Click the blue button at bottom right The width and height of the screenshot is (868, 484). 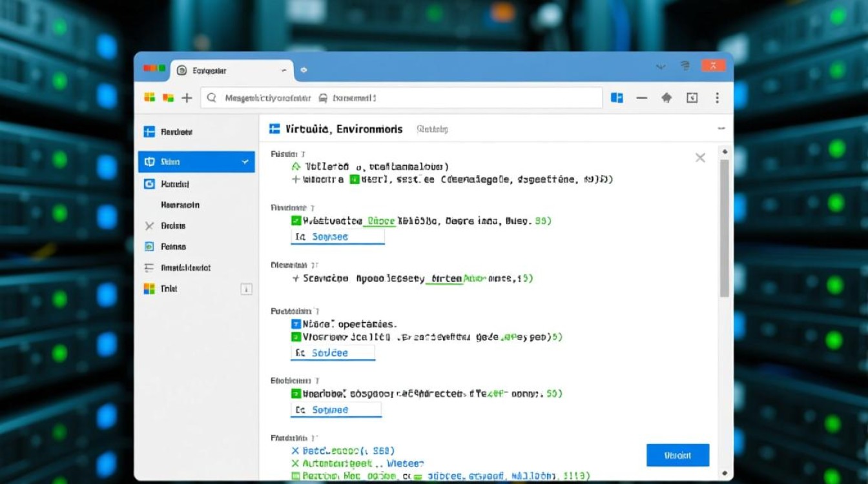[677, 456]
